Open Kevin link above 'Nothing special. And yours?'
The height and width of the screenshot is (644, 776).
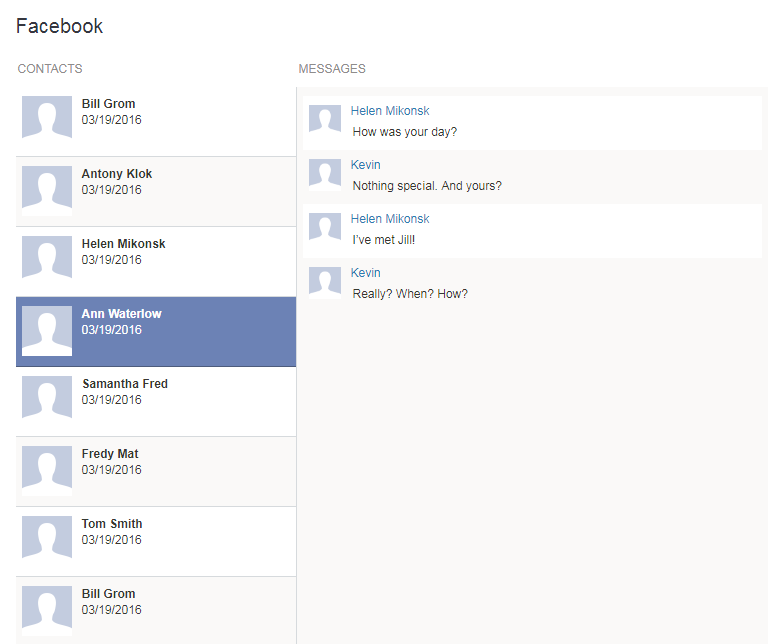coord(365,165)
